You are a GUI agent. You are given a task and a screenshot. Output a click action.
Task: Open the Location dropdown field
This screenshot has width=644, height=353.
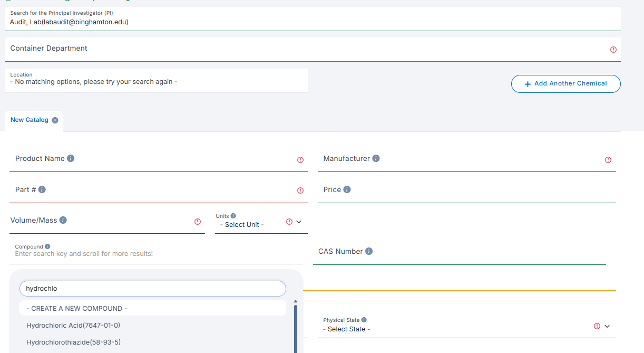156,80
